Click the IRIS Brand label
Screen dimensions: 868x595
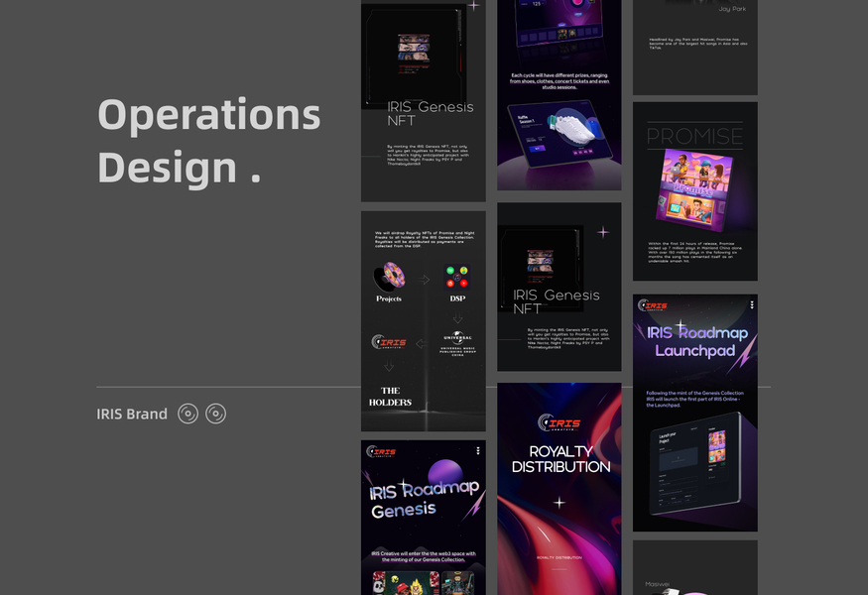132,414
